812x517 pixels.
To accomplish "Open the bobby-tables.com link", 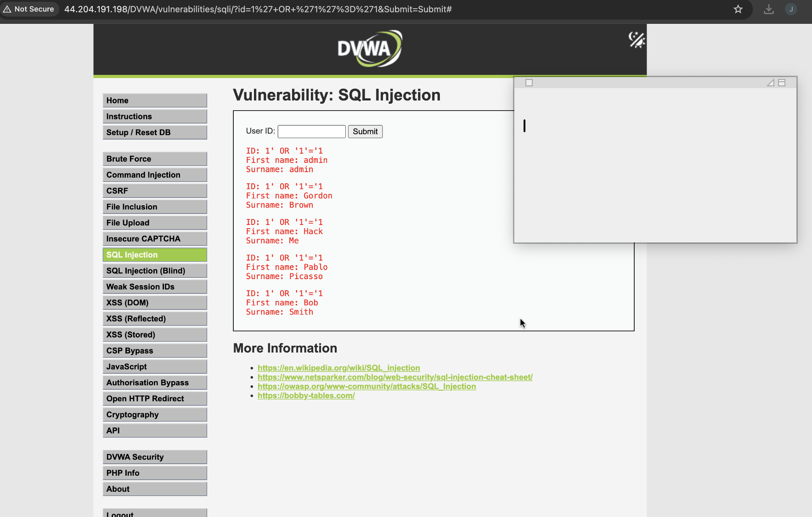I will pyautogui.click(x=306, y=395).
